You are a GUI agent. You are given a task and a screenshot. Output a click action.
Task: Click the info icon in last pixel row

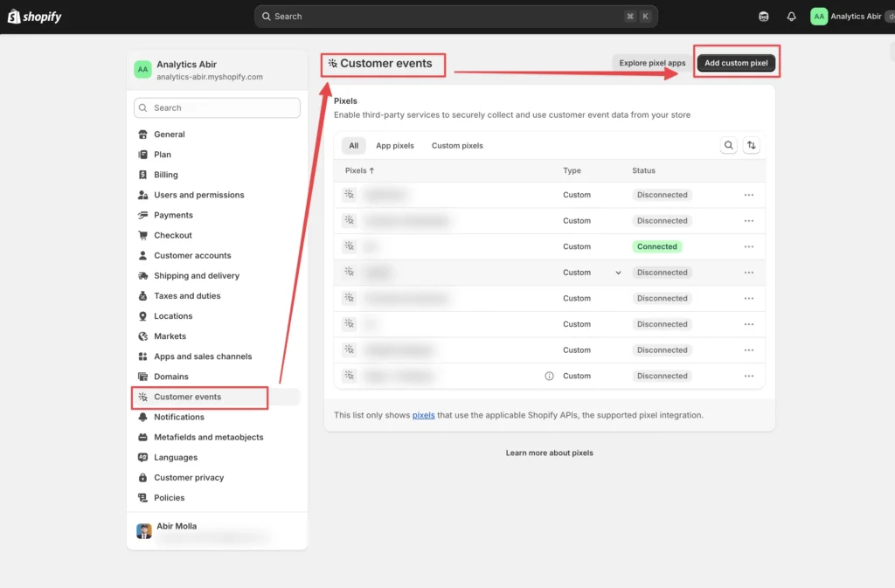[549, 376]
